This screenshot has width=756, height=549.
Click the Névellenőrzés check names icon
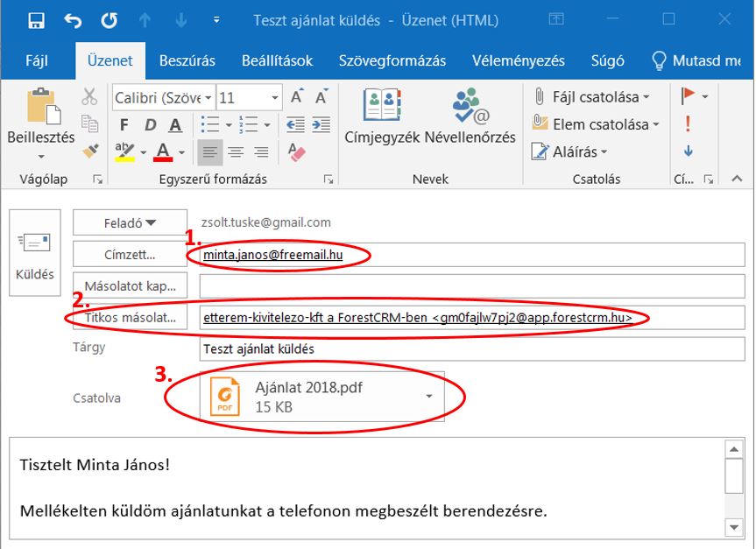[x=470, y=116]
